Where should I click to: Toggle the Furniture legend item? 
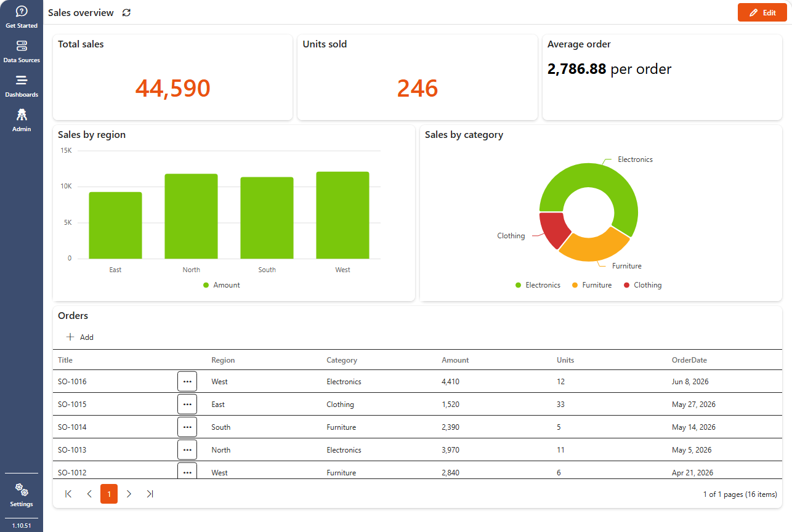pyautogui.click(x=592, y=285)
